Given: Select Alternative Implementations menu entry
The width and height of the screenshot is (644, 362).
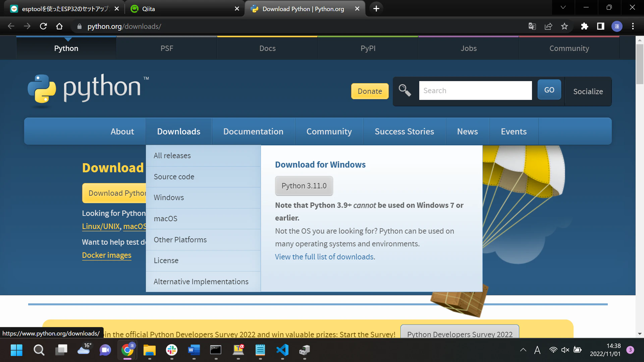Looking at the screenshot, I should 203,282.
